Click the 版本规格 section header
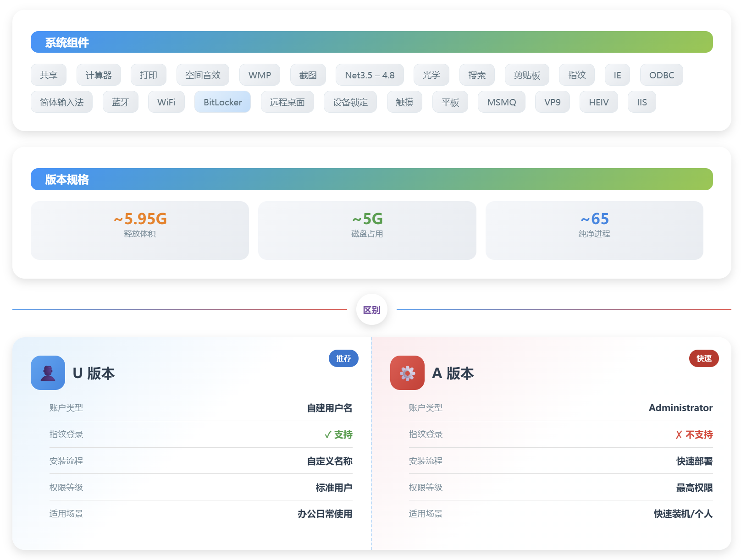The height and width of the screenshot is (560, 741). pyautogui.click(x=372, y=179)
